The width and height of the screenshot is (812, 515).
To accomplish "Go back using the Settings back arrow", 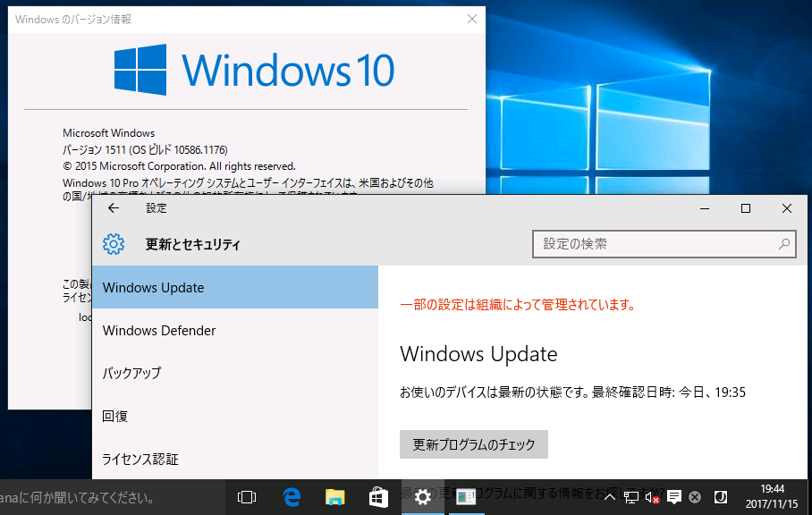I will click(114, 208).
